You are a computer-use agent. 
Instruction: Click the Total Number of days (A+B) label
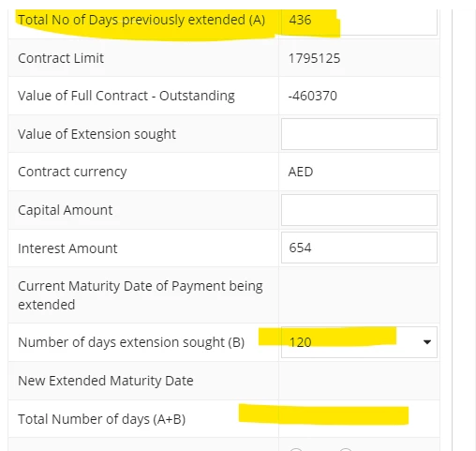click(x=101, y=419)
